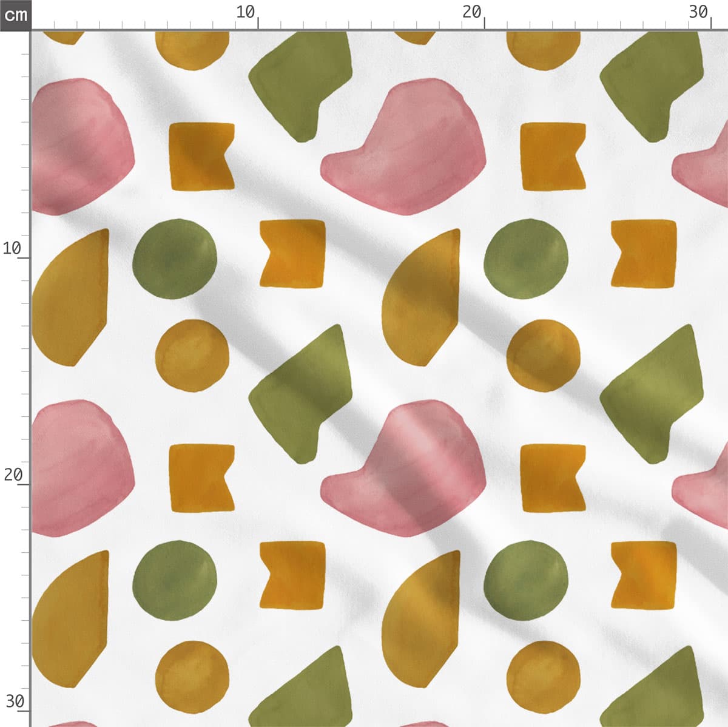Click the 20 mark on vertical ruler
Viewport: 728px width, 727px height.
click(x=12, y=475)
